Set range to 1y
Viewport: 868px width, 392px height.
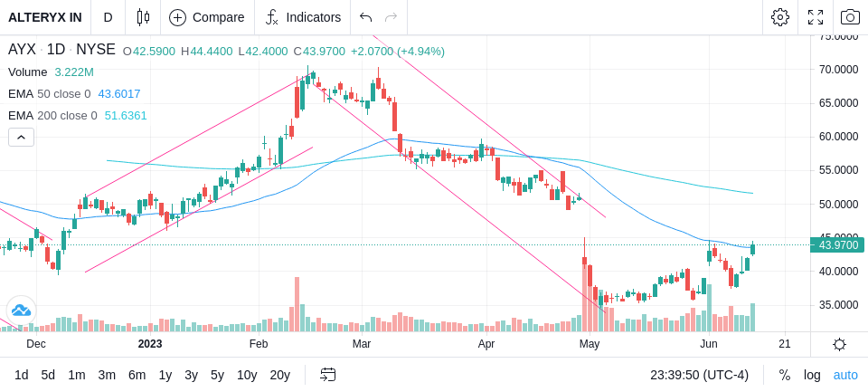coord(165,376)
